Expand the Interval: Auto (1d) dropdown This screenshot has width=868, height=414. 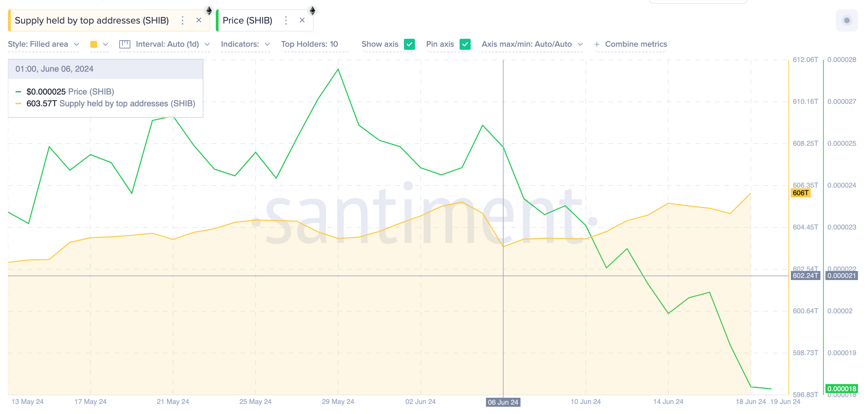pos(171,44)
